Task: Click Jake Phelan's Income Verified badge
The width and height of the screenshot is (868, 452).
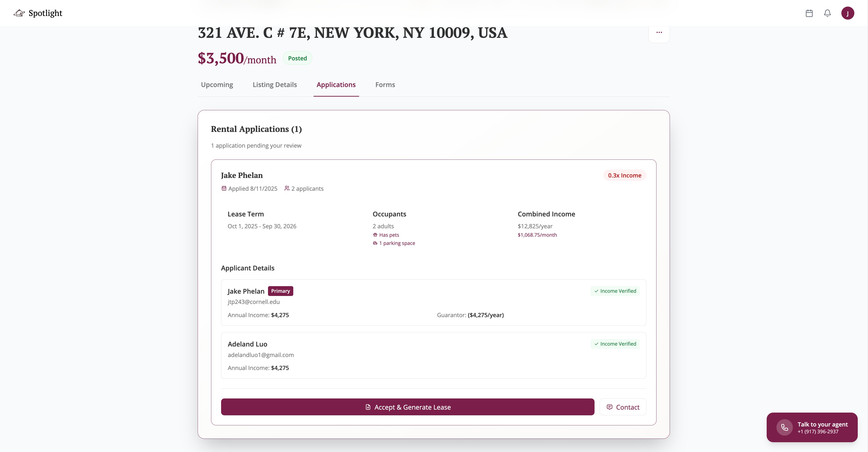Action: point(615,291)
